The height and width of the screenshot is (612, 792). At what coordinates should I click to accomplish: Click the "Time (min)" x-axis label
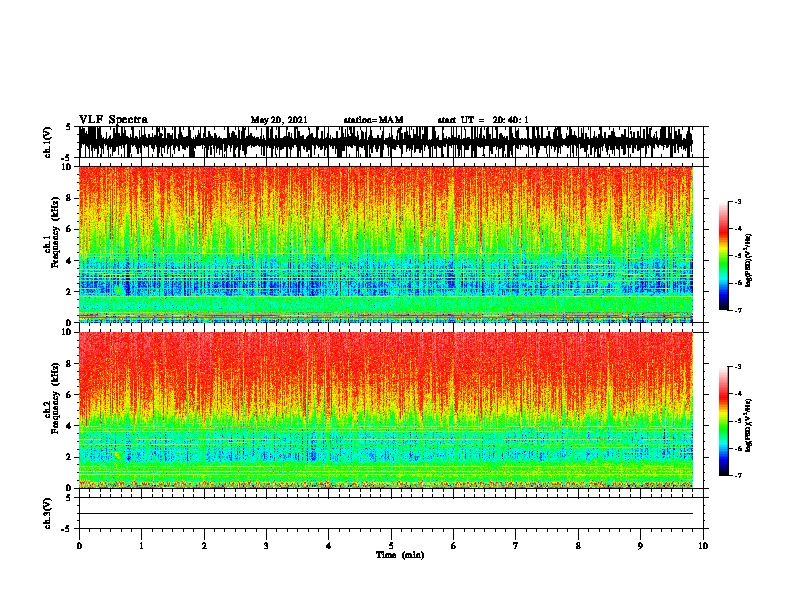coord(400,555)
